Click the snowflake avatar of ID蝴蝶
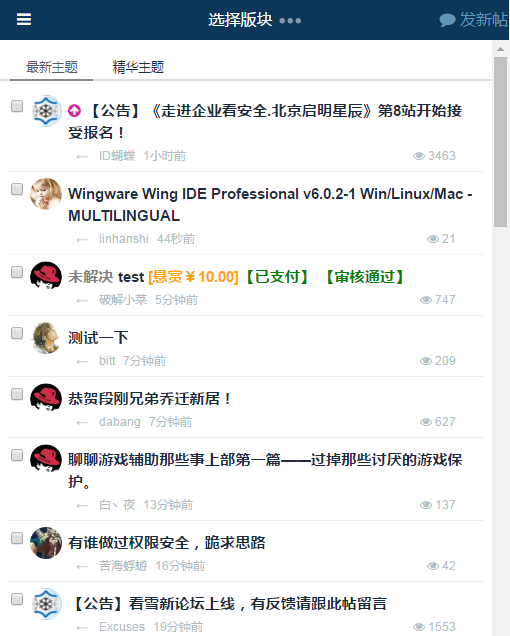The height and width of the screenshot is (636, 510). tap(46, 111)
